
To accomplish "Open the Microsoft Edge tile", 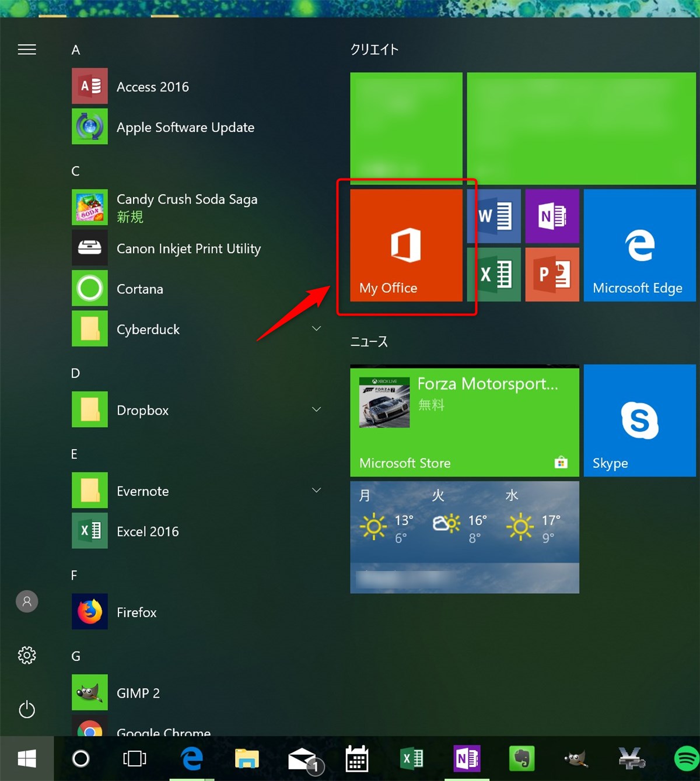I will click(639, 245).
